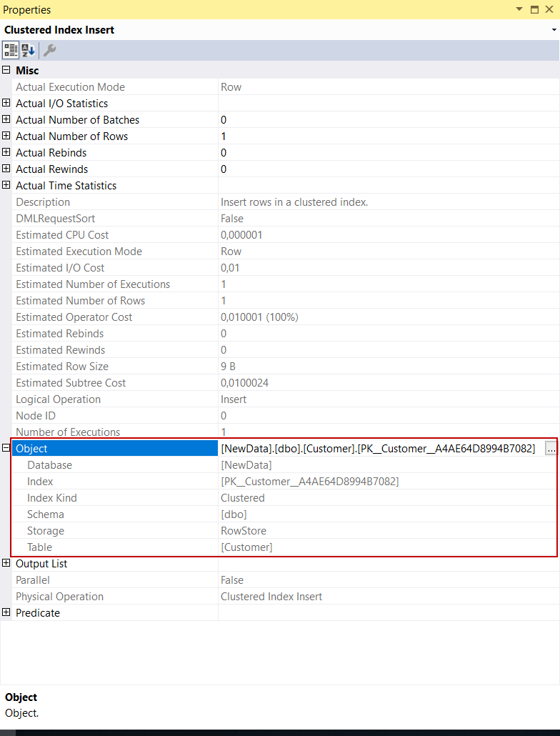Expand the Output List property
The height and width of the screenshot is (736, 560).
(6, 563)
